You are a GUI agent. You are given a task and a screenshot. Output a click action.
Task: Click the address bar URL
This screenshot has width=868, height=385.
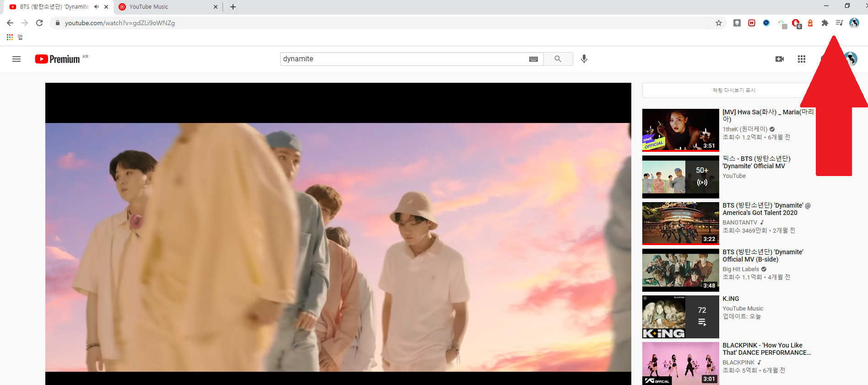click(120, 23)
